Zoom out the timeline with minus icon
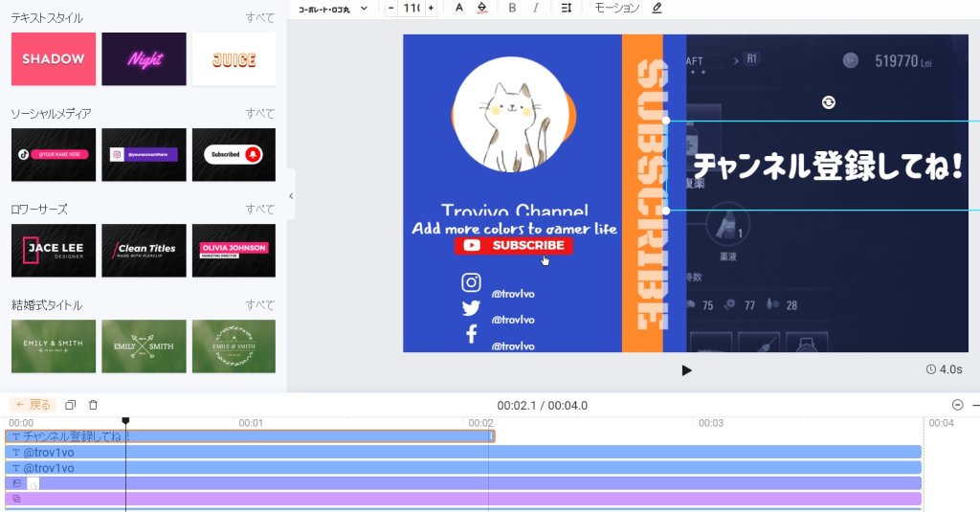This screenshot has width=980, height=512. coord(957,405)
